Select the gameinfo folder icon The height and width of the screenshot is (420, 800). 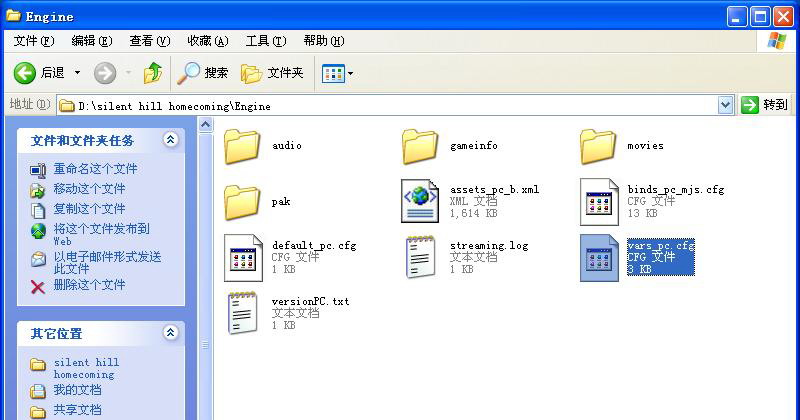[420, 146]
